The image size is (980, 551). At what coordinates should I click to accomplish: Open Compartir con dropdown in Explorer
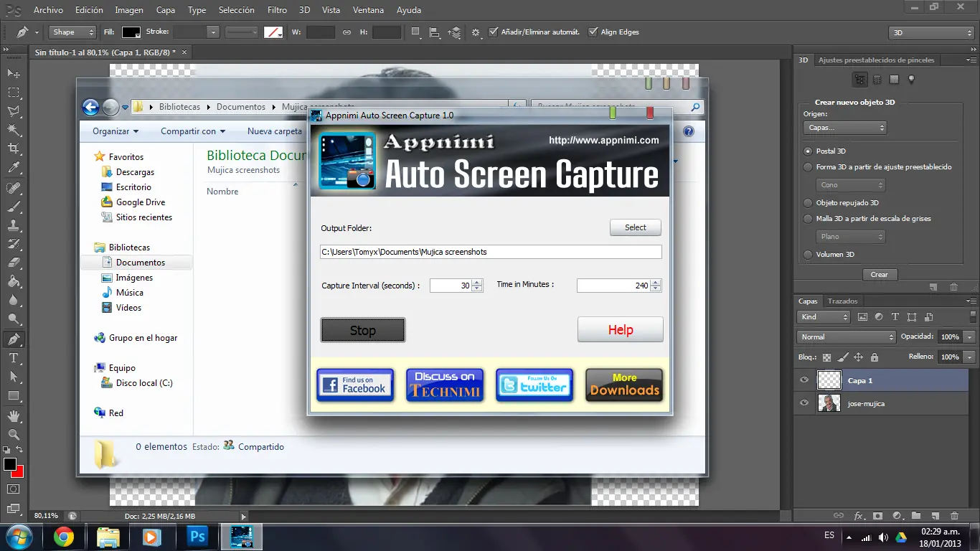coord(193,131)
